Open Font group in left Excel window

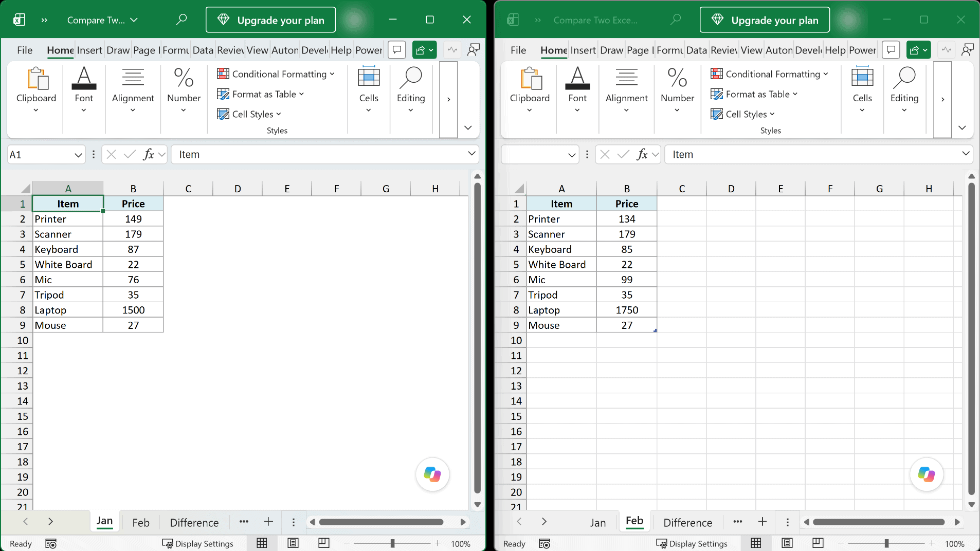pyautogui.click(x=84, y=90)
